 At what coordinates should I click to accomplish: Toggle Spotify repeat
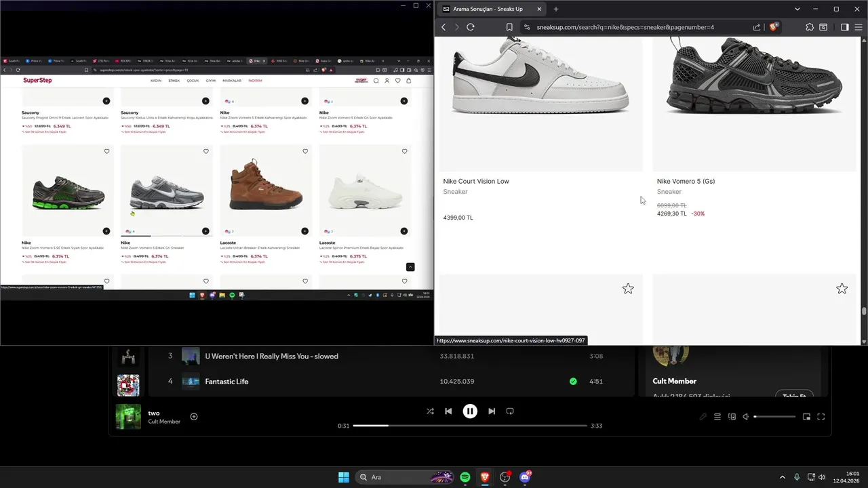(x=510, y=411)
